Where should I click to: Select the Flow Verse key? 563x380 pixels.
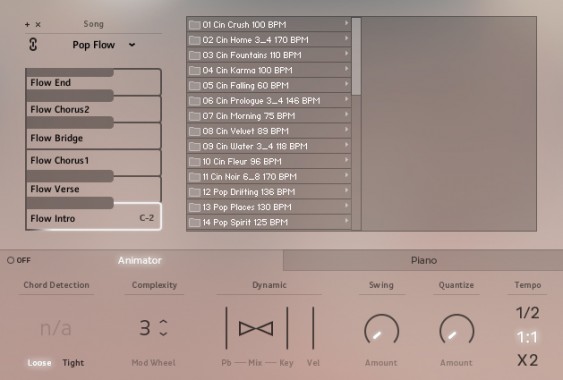pyautogui.click(x=93, y=189)
